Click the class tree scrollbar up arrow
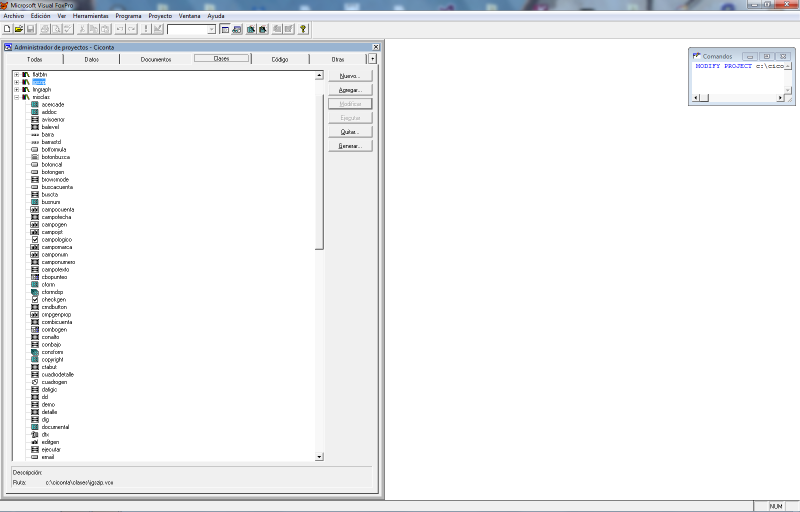This screenshot has height=512, width=800. click(x=319, y=75)
